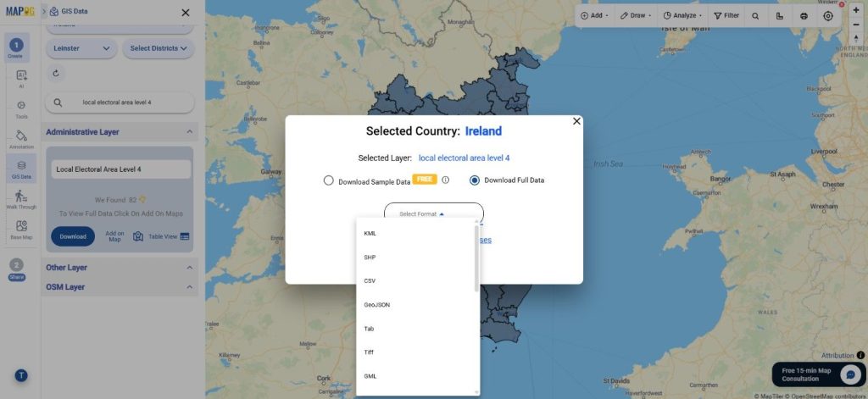Click Add on Map text
This screenshot has width=868, height=399.
tap(114, 236)
